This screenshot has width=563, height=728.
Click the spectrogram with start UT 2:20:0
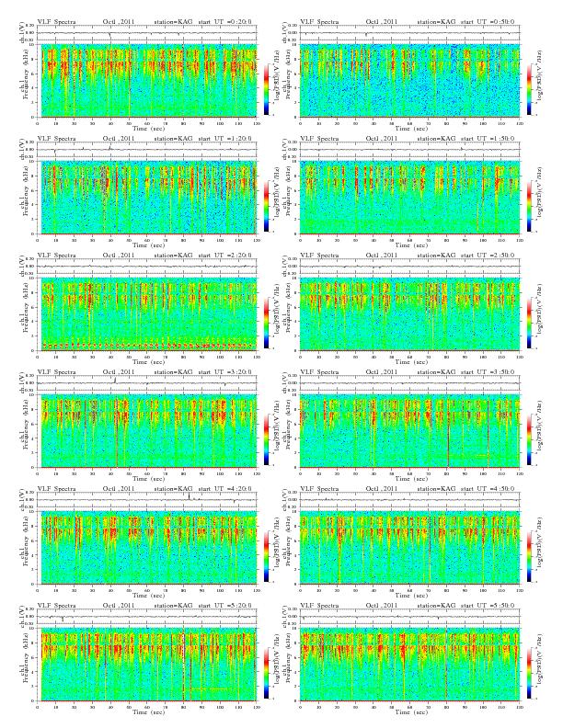tap(147, 313)
